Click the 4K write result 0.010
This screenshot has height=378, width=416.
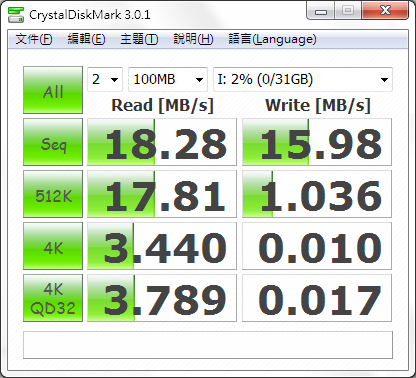[x=317, y=246]
